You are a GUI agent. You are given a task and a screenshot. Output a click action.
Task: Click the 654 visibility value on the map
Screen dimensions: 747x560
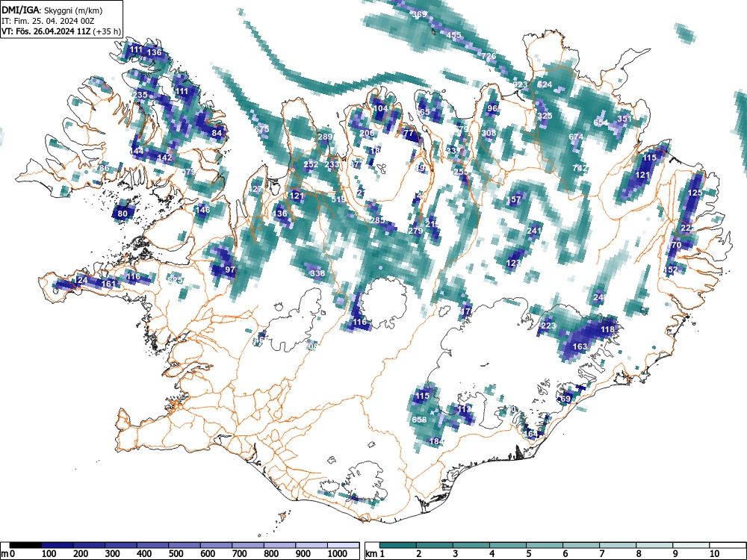pos(601,122)
